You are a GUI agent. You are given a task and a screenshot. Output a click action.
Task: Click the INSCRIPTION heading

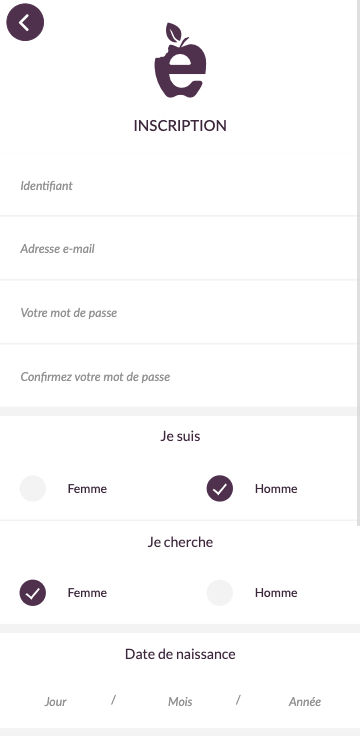(180, 126)
